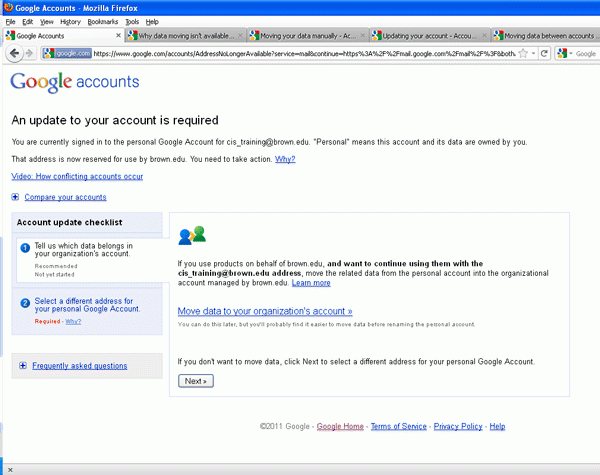Open the search engine selector Google icon
Image resolution: width=600 pixels, height=475 pixels.
562,54
